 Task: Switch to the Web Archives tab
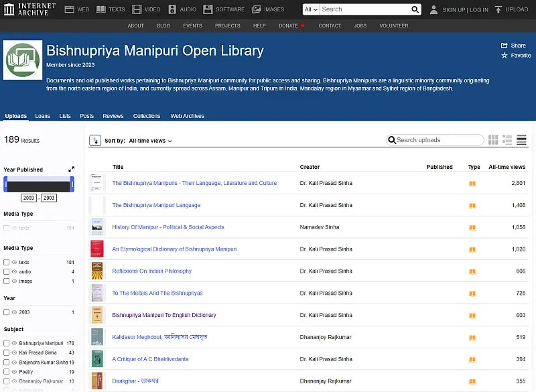tap(188, 116)
